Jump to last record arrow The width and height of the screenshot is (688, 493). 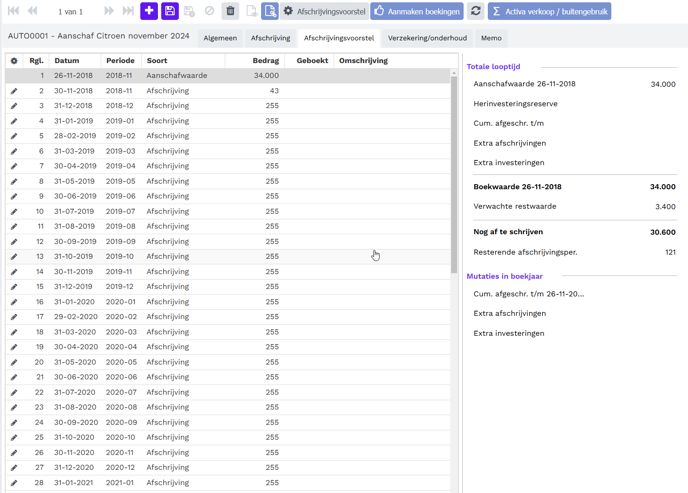tap(128, 11)
